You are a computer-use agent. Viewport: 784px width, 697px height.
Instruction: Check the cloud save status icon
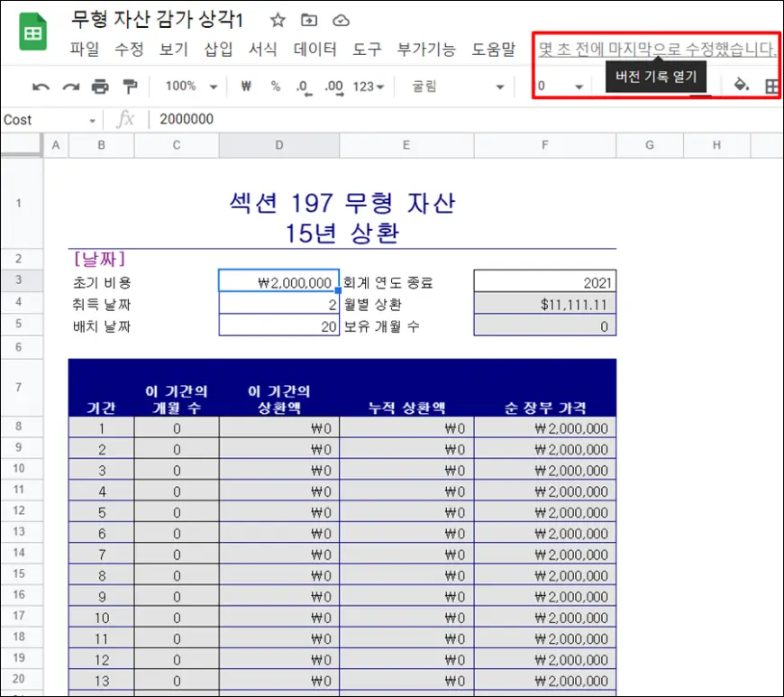(341, 20)
